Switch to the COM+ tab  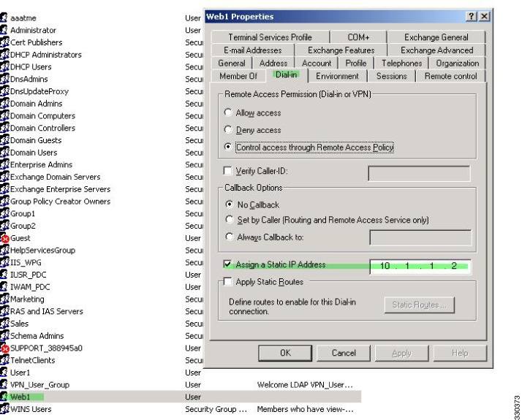point(358,37)
